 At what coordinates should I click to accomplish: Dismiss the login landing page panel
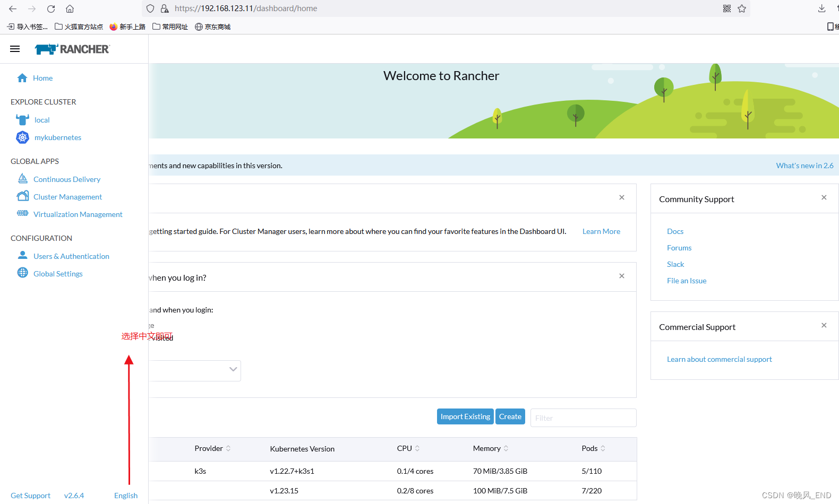pos(622,276)
